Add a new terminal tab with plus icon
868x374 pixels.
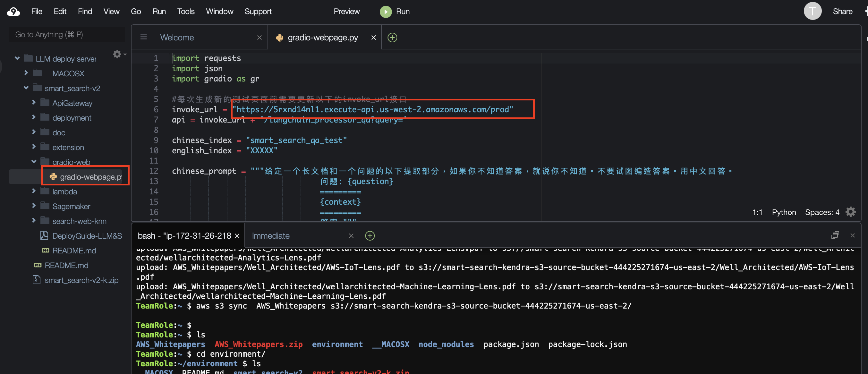pos(370,235)
